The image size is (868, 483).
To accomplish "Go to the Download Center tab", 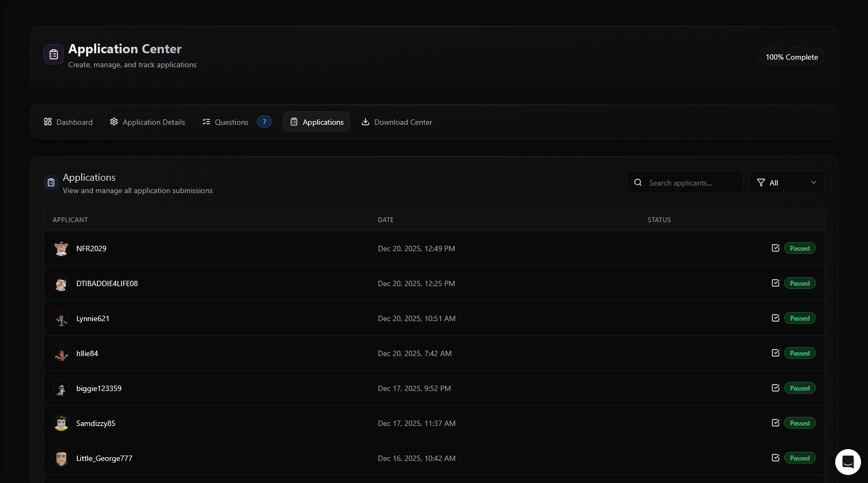I will pos(397,122).
